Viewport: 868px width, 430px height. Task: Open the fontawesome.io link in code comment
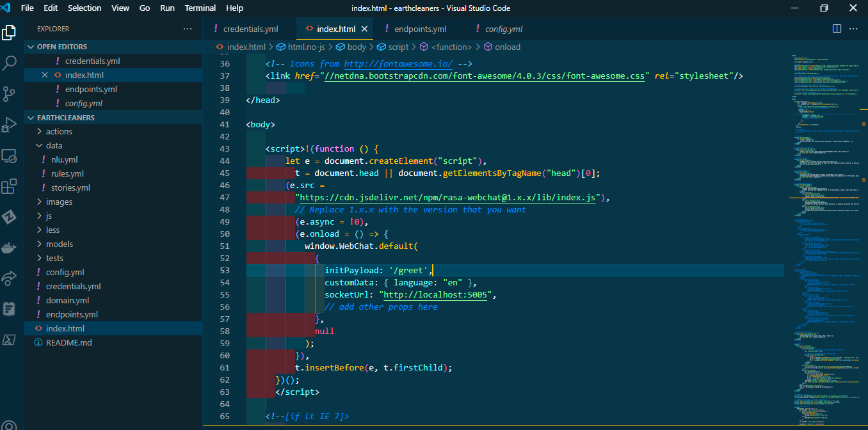[x=398, y=63]
